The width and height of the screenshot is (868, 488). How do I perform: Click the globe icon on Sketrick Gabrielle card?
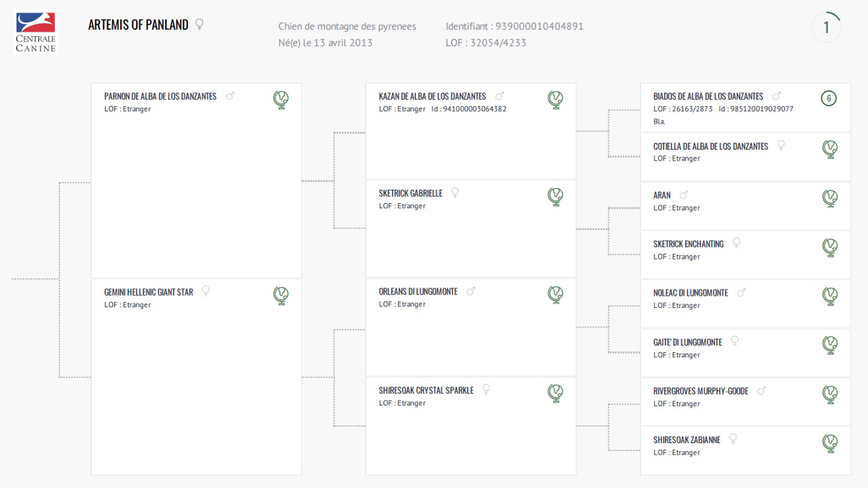(556, 197)
